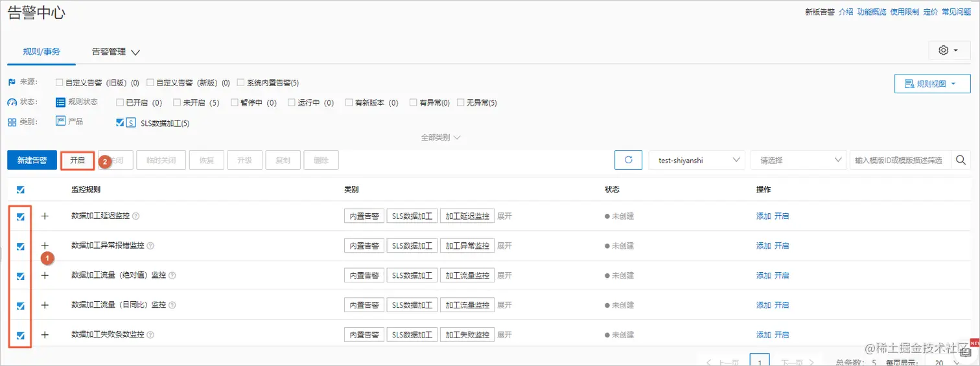Viewport: 980px width, 366px height.
Task: Expand row 数据加工流量（绝对值）监控 plus icon
Action: [x=45, y=275]
